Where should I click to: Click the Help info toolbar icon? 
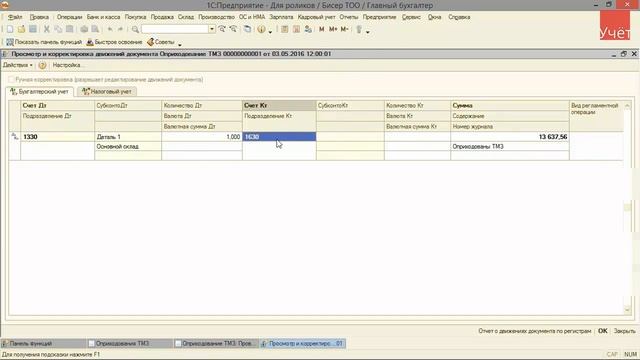click(261, 29)
